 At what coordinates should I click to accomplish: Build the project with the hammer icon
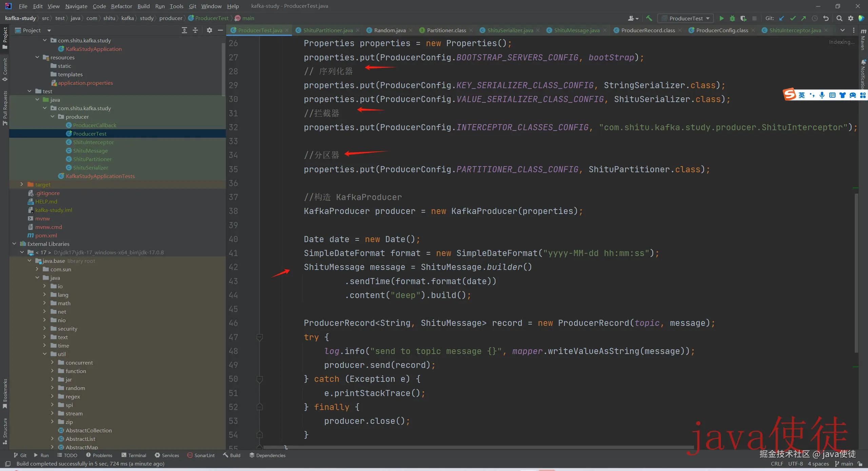[649, 18]
